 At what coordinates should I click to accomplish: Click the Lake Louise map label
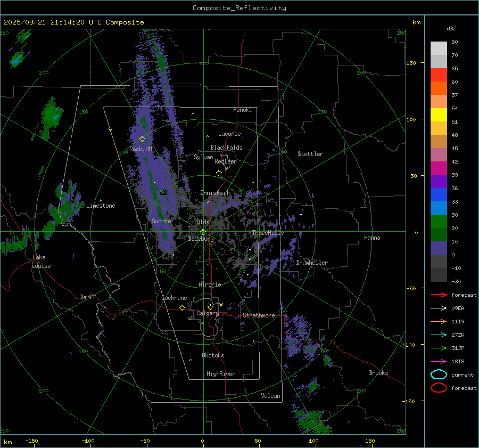41,262
